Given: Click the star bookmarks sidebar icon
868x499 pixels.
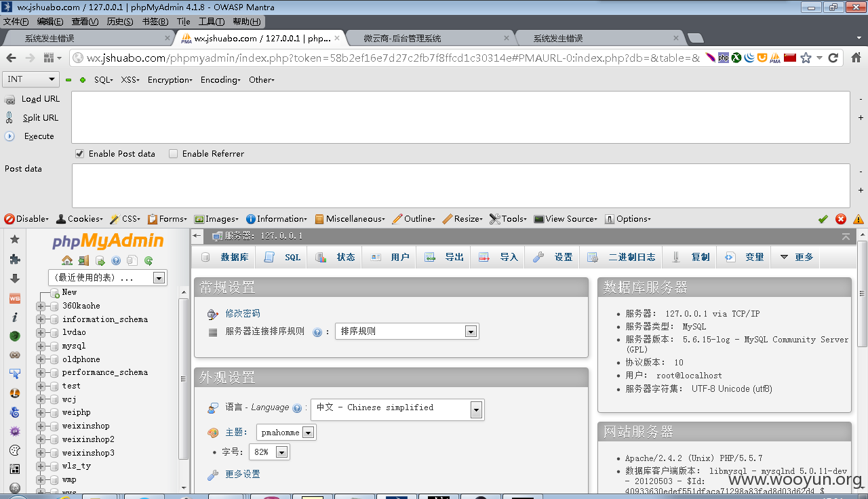Looking at the screenshot, I should click(x=14, y=239).
